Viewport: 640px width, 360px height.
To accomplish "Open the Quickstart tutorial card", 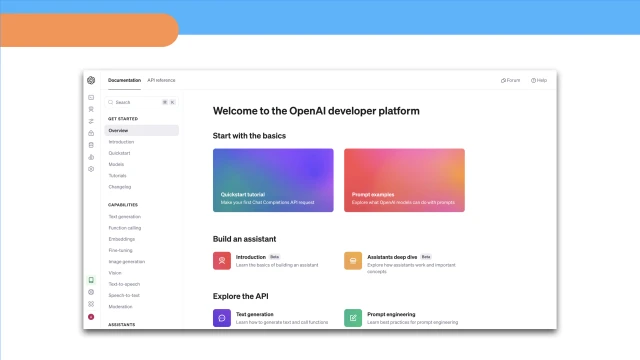I will tap(273, 180).
